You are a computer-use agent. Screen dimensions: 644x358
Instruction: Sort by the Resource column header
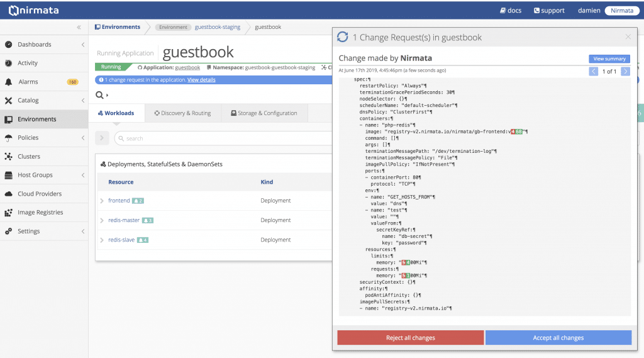[x=121, y=182]
